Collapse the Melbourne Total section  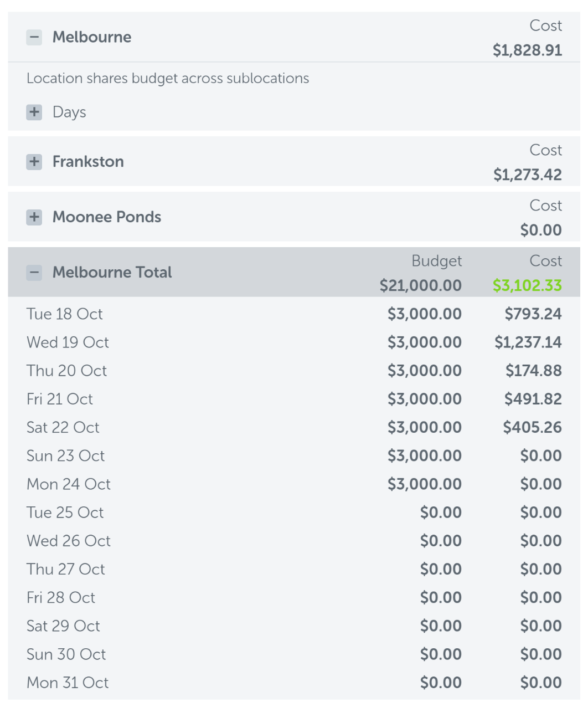click(x=34, y=273)
